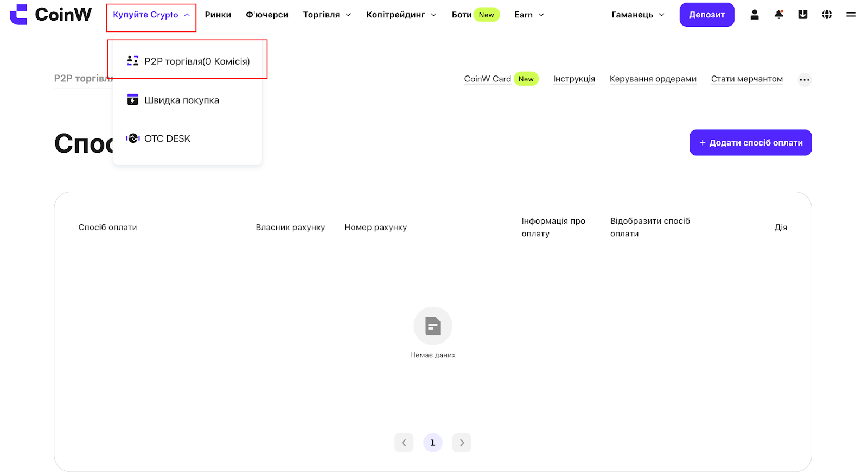Expand the Копітрейдинг menu
Screen dimensions: 868x473
tap(401, 15)
